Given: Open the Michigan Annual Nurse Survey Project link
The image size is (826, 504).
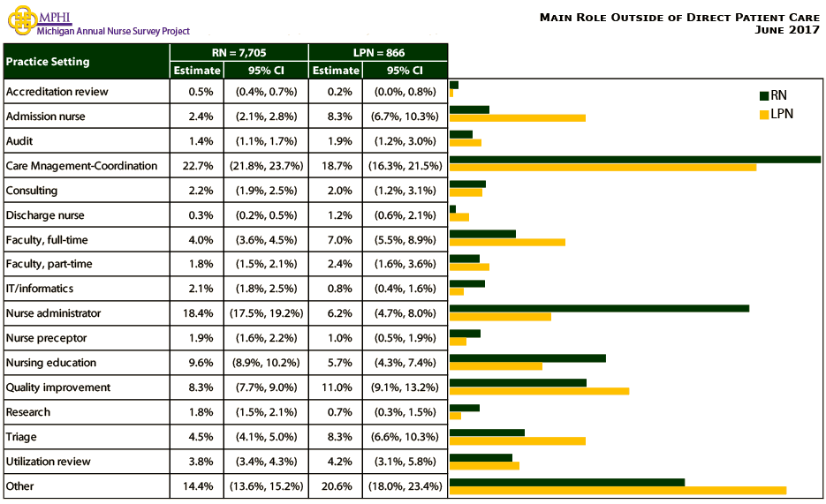Looking at the screenshot, I should point(113,31).
